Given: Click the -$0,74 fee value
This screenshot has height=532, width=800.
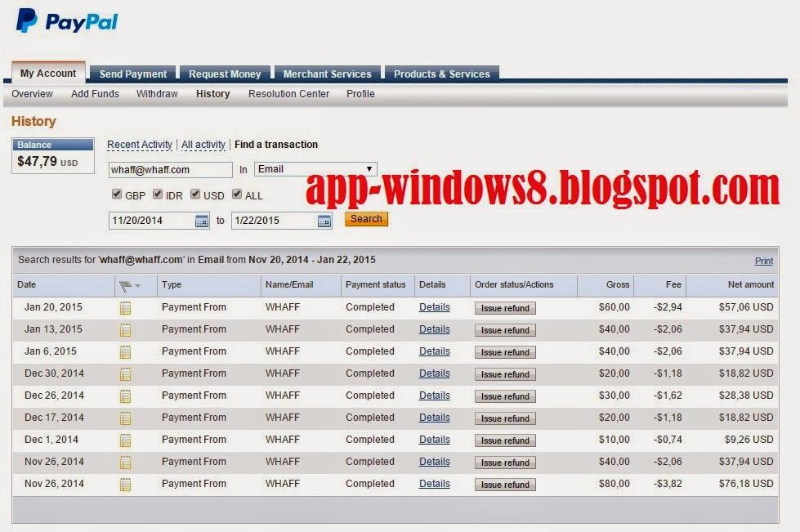Looking at the screenshot, I should (x=668, y=439).
